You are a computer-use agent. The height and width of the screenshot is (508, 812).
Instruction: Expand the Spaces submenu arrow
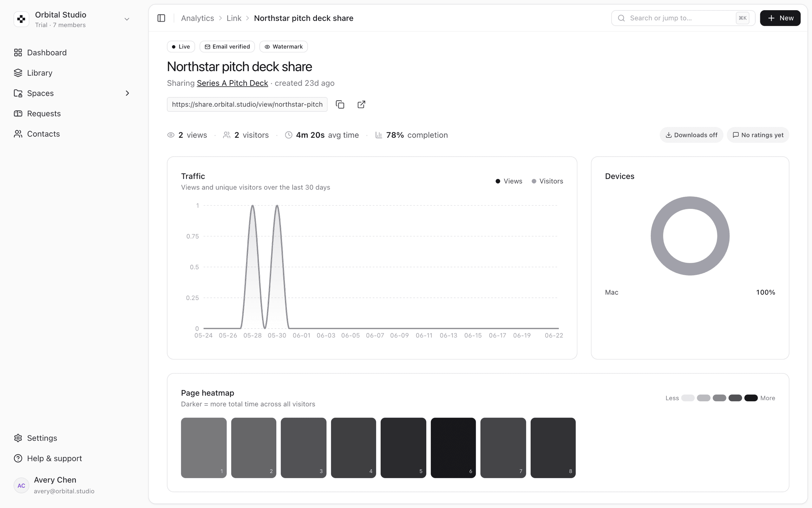[x=127, y=93]
